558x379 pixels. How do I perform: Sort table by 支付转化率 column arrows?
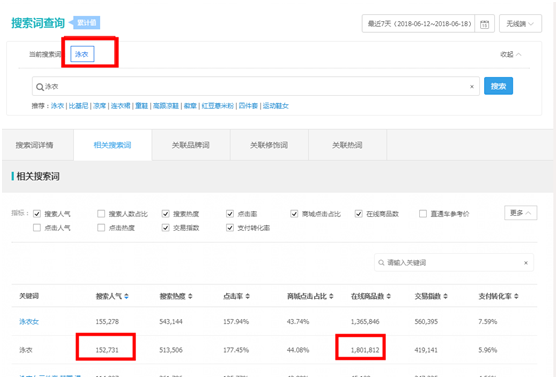click(516, 296)
